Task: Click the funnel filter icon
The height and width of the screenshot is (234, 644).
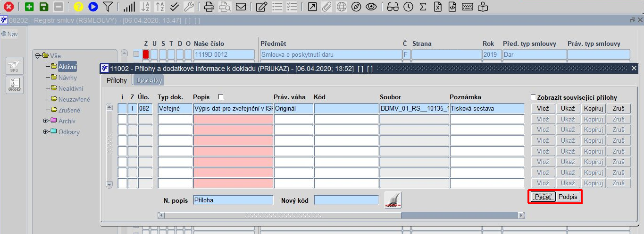Action: pyautogui.click(x=108, y=7)
